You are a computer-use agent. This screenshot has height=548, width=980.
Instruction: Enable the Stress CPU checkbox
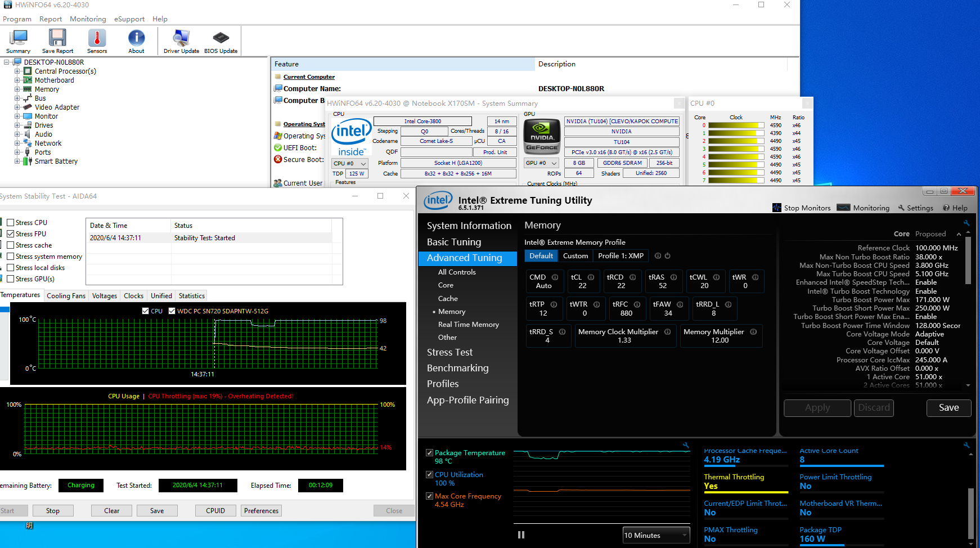[x=10, y=223]
